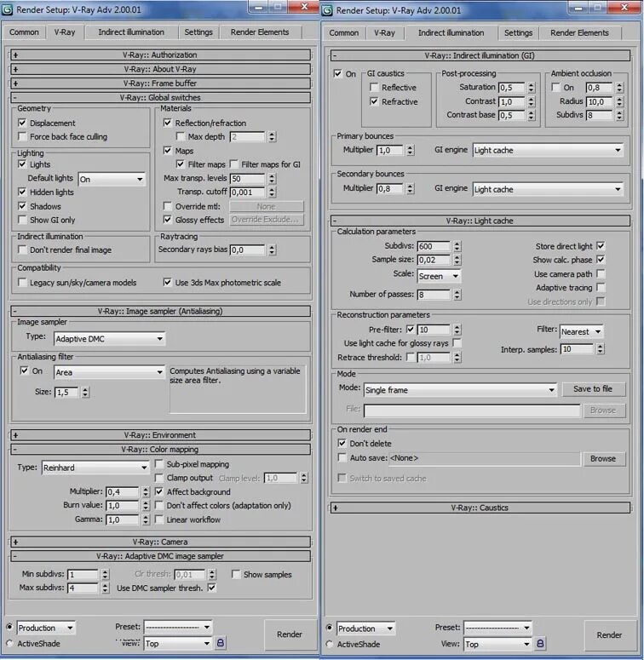This screenshot has height=660, width=644.
Task: Click Saturation spinner arrows
Action: (x=532, y=88)
